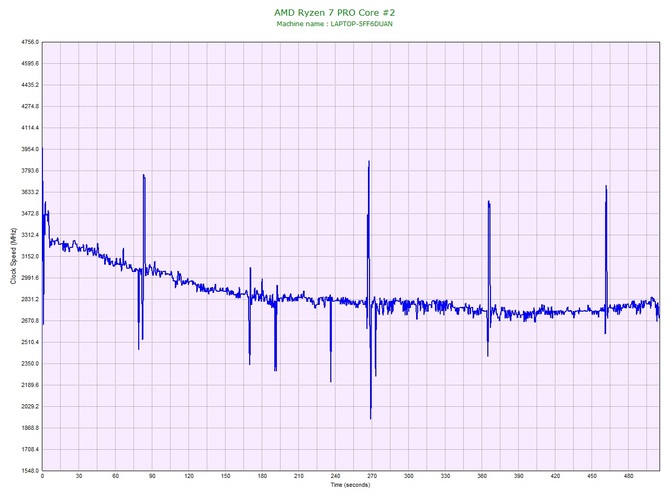The width and height of the screenshot is (670, 502).
Task: Click the y-axis value 4756.0
Action: tap(30, 42)
